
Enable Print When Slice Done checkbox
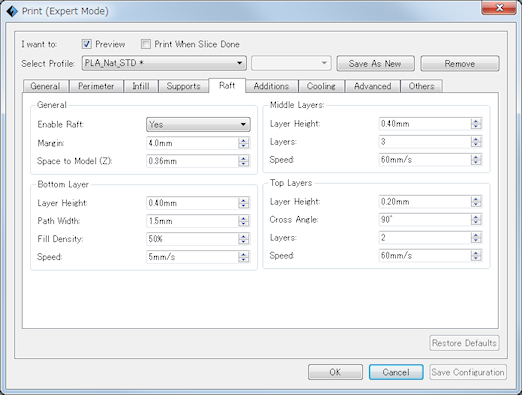tap(146, 44)
